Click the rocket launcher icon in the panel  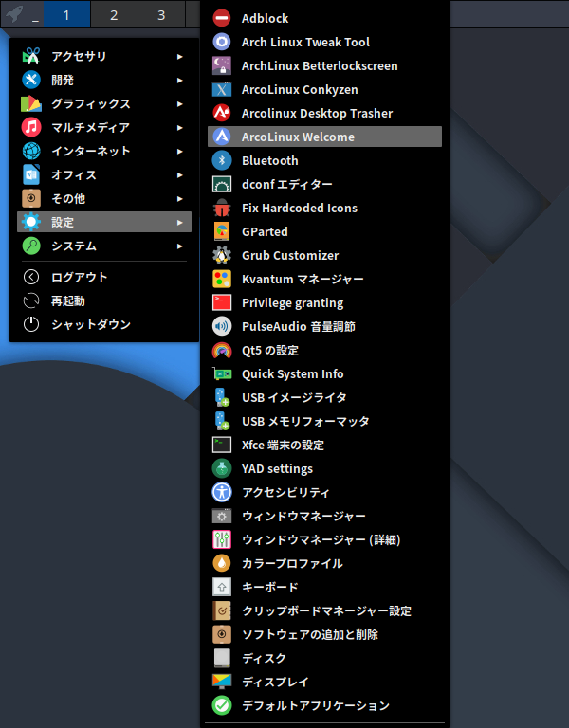14,13
